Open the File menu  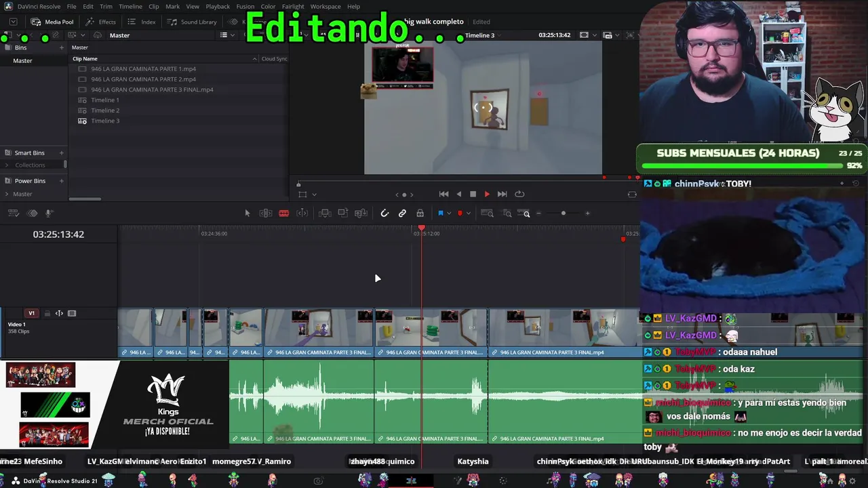click(x=71, y=6)
